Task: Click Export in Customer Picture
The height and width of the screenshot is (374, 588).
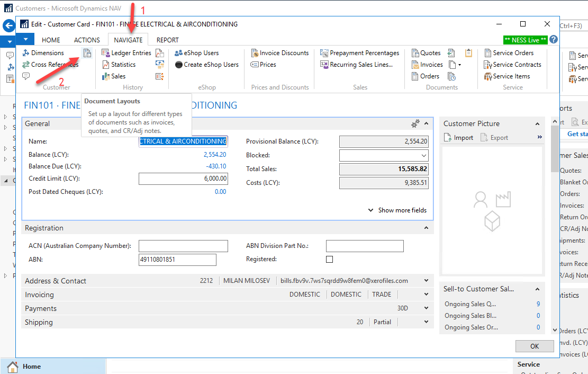Action: click(x=494, y=138)
